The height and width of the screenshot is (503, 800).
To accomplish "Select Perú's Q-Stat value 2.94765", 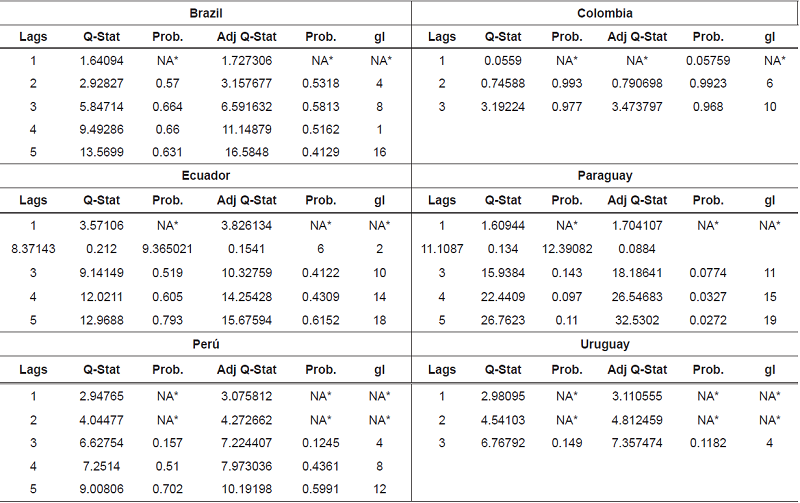I will pyautogui.click(x=104, y=396).
